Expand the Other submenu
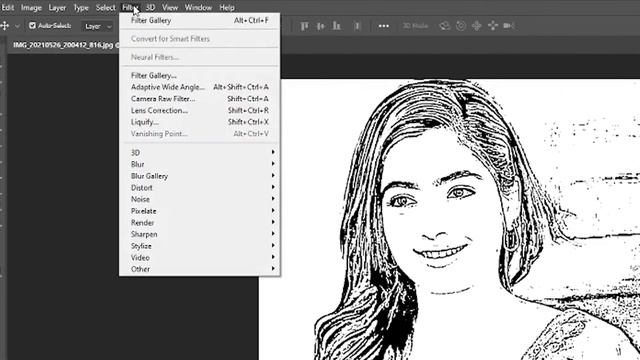 pyautogui.click(x=200, y=269)
